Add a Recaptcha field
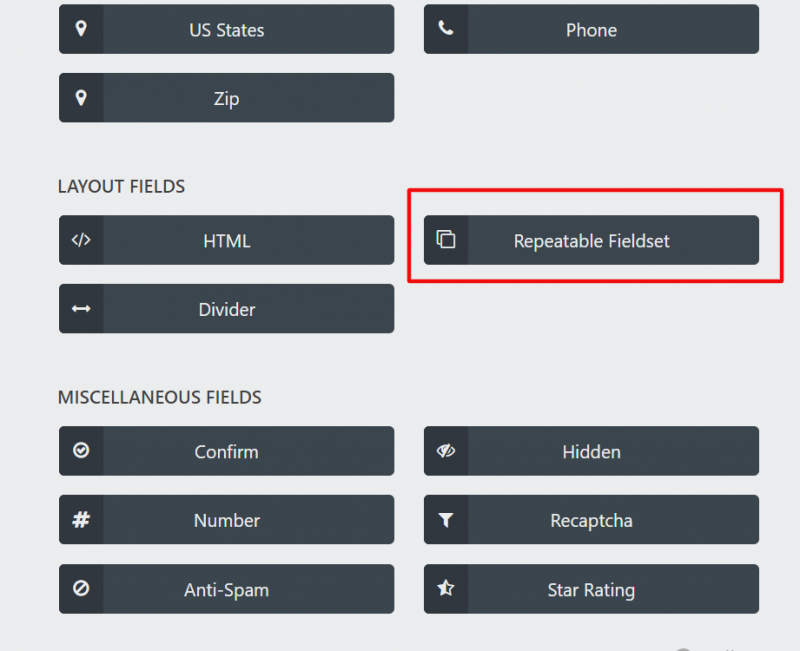 (591, 521)
